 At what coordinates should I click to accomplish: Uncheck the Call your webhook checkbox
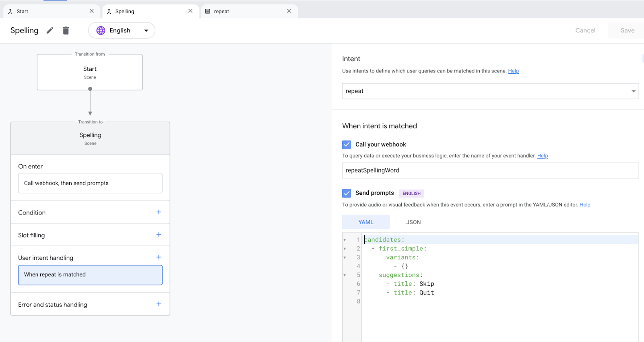[347, 144]
